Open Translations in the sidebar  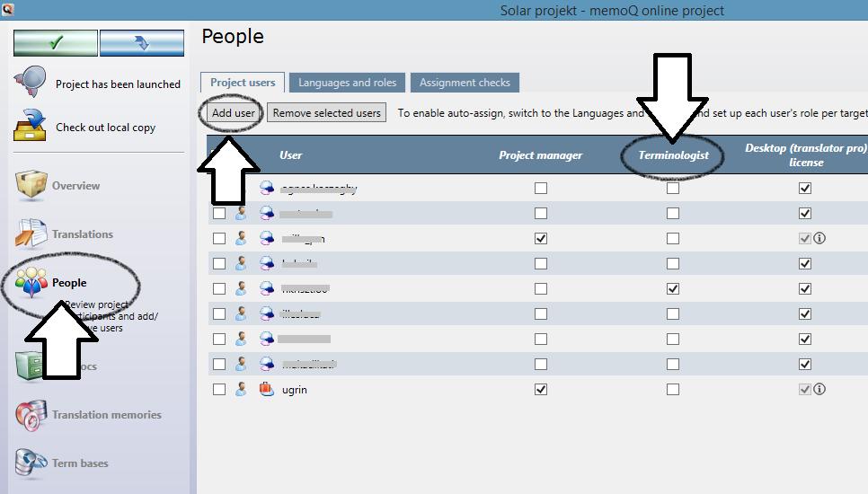pyautogui.click(x=83, y=234)
